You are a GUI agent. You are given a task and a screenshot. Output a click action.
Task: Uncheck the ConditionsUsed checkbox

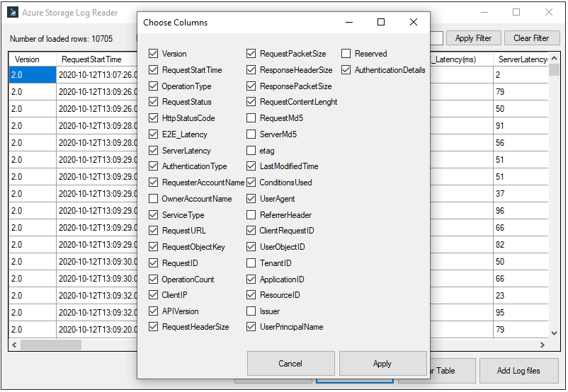coord(251,183)
